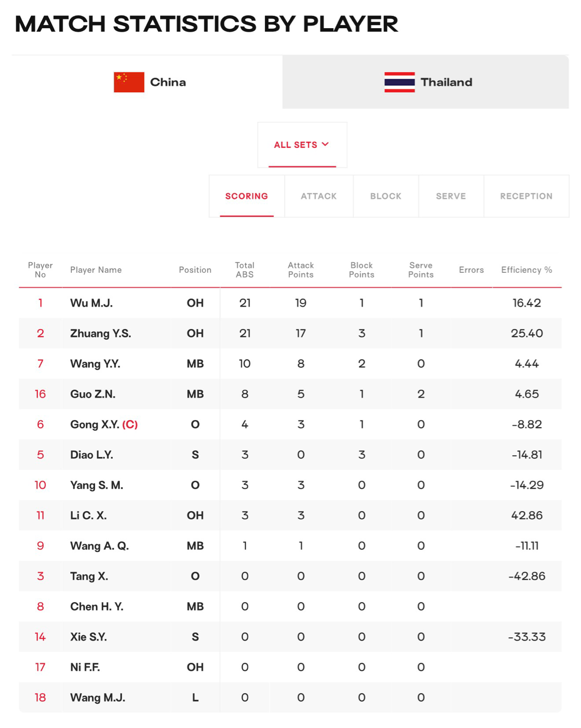Select the China team tab

(147, 82)
